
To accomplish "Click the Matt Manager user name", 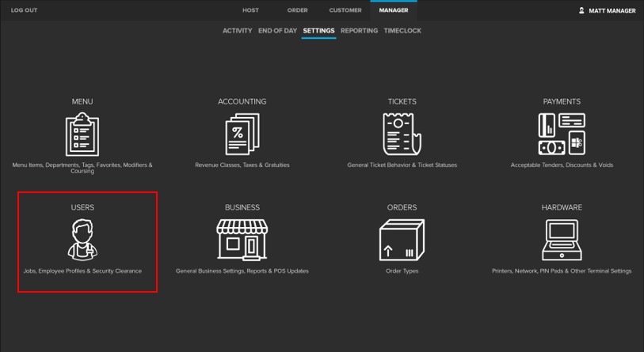I will 612,10.
